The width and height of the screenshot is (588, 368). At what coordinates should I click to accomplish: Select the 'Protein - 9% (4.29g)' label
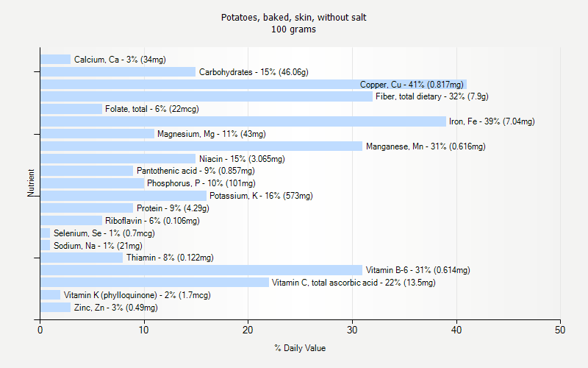point(173,208)
